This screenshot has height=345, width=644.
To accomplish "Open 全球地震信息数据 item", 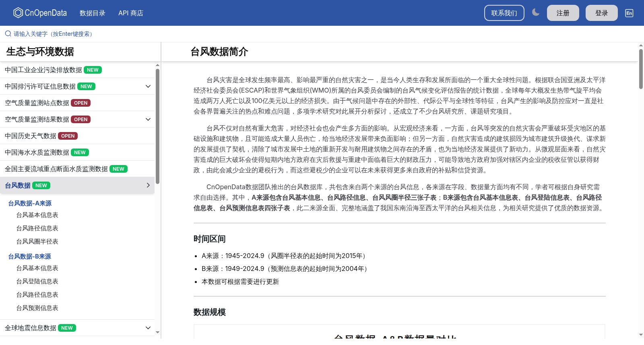I will (31, 328).
